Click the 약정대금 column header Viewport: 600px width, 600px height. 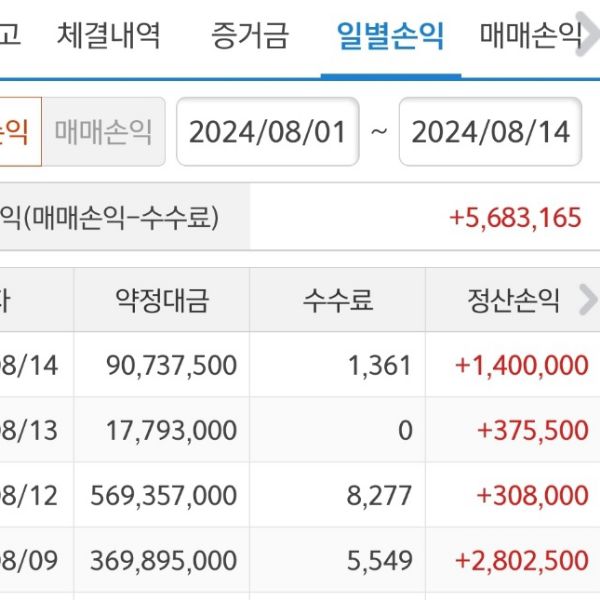pyautogui.click(x=162, y=300)
